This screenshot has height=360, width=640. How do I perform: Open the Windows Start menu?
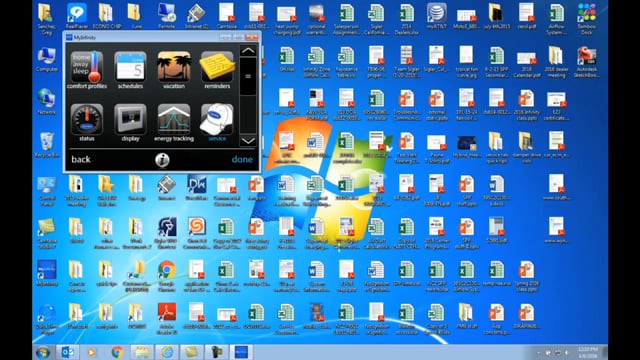tap(43, 352)
